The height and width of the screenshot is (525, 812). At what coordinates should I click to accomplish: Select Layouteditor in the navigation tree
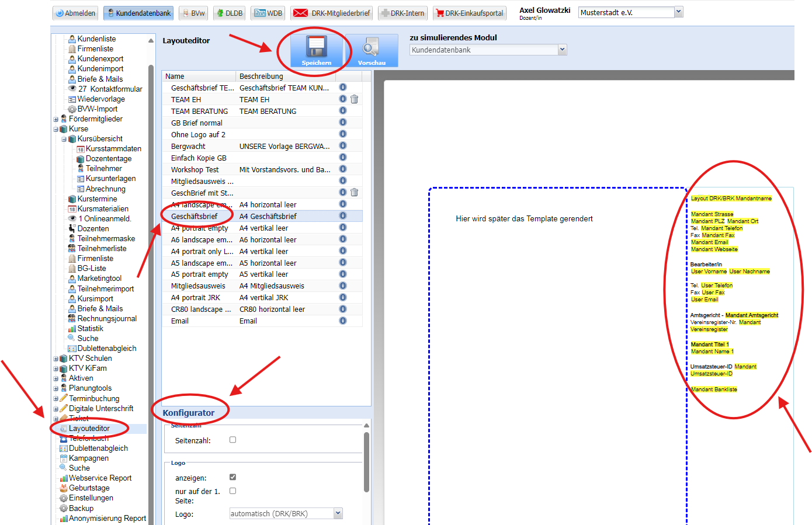[x=89, y=429]
